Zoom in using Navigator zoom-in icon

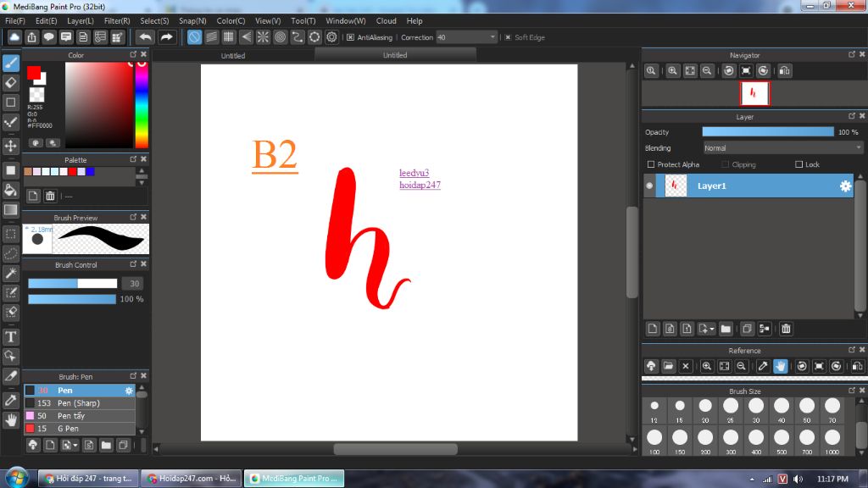tap(672, 71)
